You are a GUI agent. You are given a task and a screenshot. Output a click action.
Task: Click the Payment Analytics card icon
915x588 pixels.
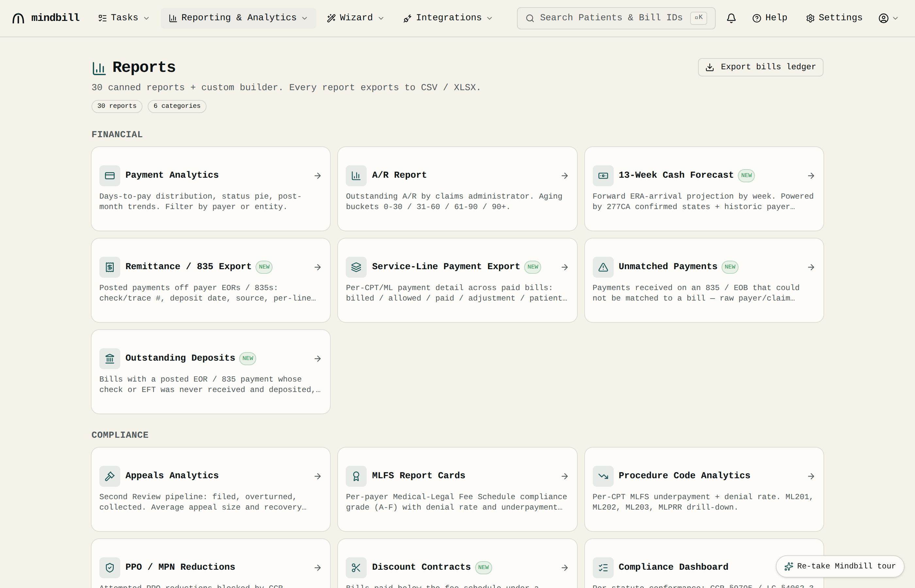tap(109, 176)
